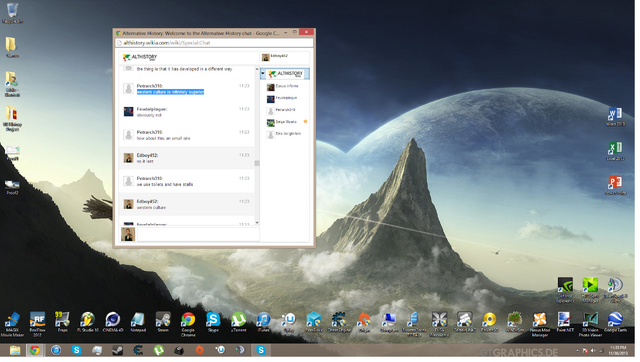
Task: Click the chat message input box
Action: 198,235
